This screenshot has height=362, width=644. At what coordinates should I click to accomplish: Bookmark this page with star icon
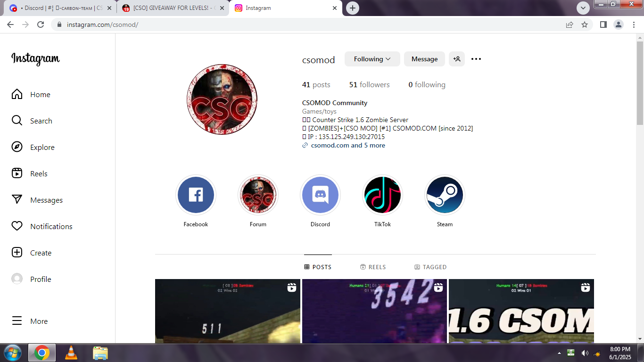click(x=585, y=25)
